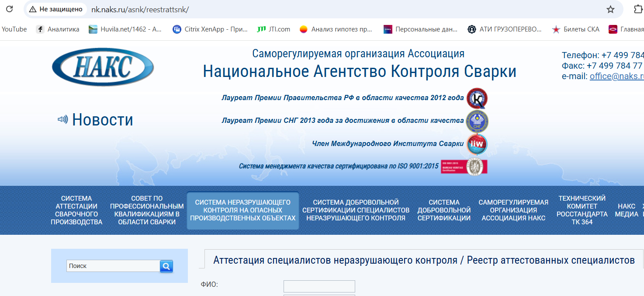Click the speaker icon beside Новости
The height and width of the screenshot is (296, 644).
[63, 119]
